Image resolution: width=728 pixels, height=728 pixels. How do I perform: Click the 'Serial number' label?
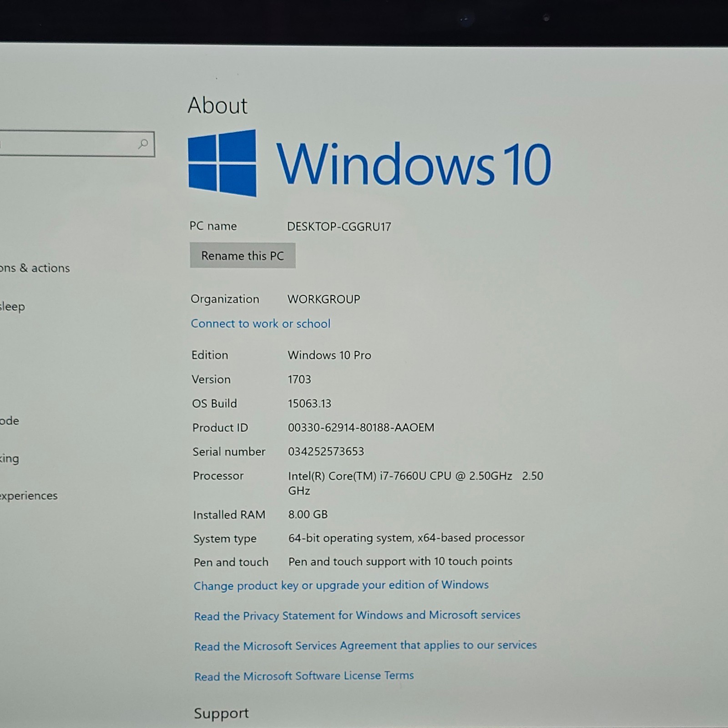point(229,452)
